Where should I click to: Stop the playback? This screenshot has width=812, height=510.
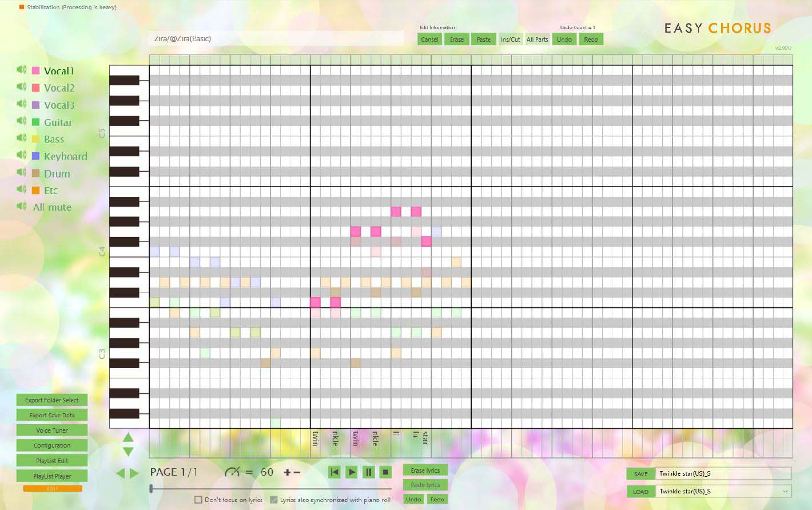tap(386, 472)
